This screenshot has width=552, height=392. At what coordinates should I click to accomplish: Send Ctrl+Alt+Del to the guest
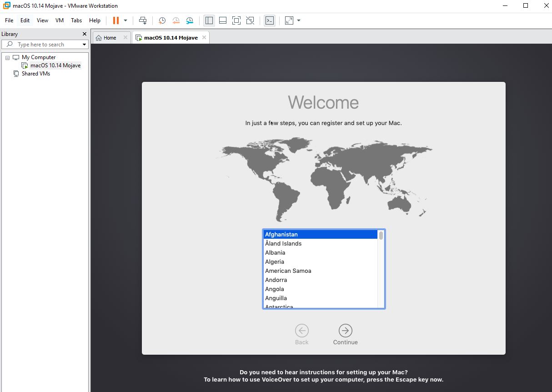[143, 20]
